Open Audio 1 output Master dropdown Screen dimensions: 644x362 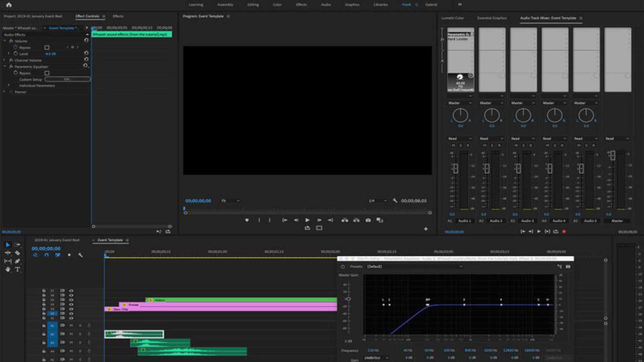(460, 103)
